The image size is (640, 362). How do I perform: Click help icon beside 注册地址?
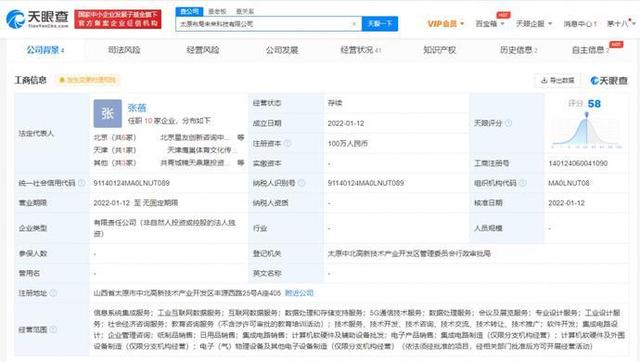click(x=53, y=293)
